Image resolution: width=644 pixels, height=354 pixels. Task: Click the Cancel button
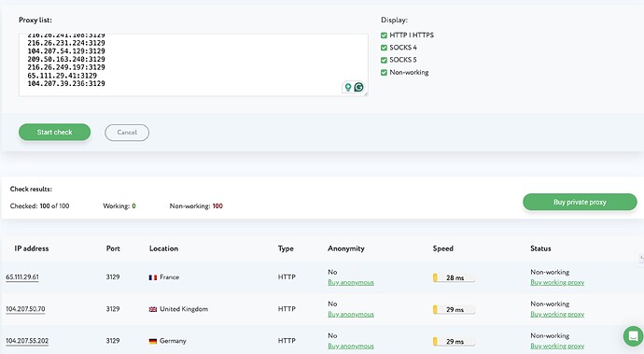click(x=127, y=133)
